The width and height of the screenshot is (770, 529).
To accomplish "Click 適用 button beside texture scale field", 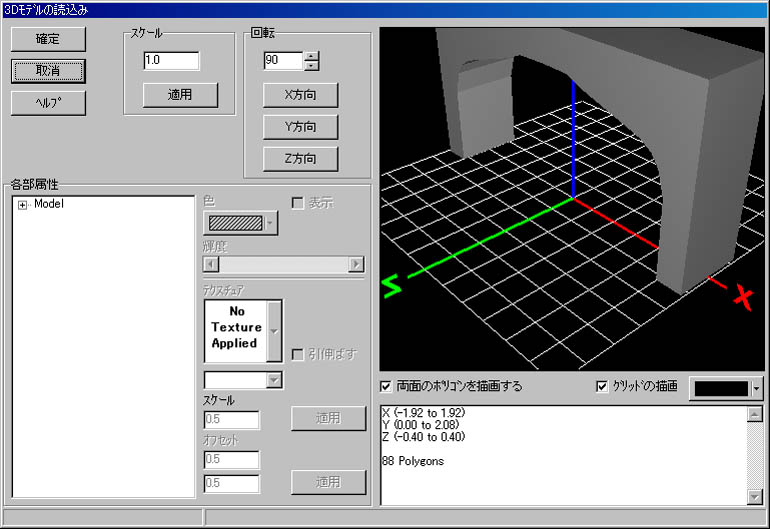I will [x=328, y=418].
